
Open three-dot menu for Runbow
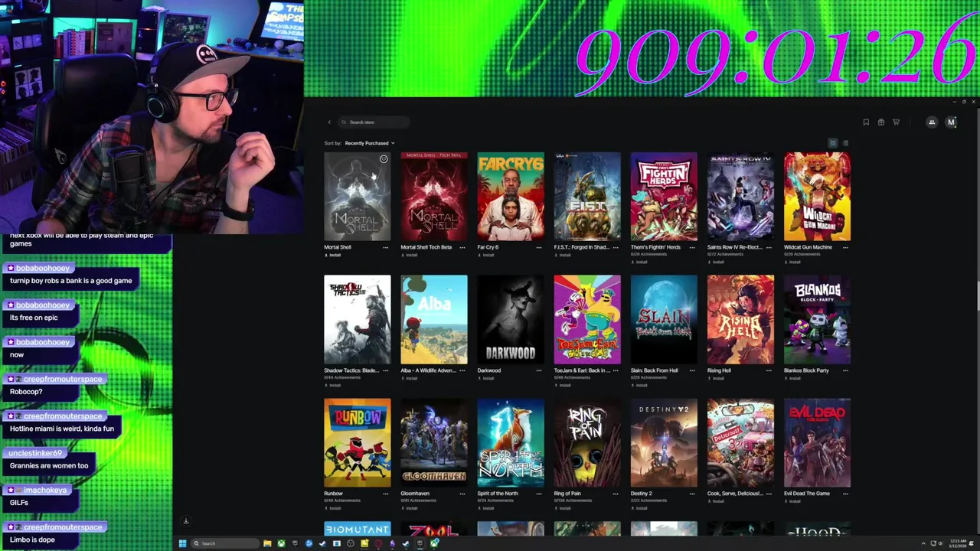[386, 494]
